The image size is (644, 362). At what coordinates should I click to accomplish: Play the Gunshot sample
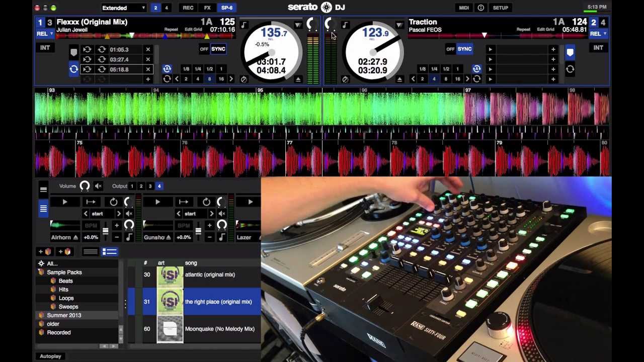point(157,202)
